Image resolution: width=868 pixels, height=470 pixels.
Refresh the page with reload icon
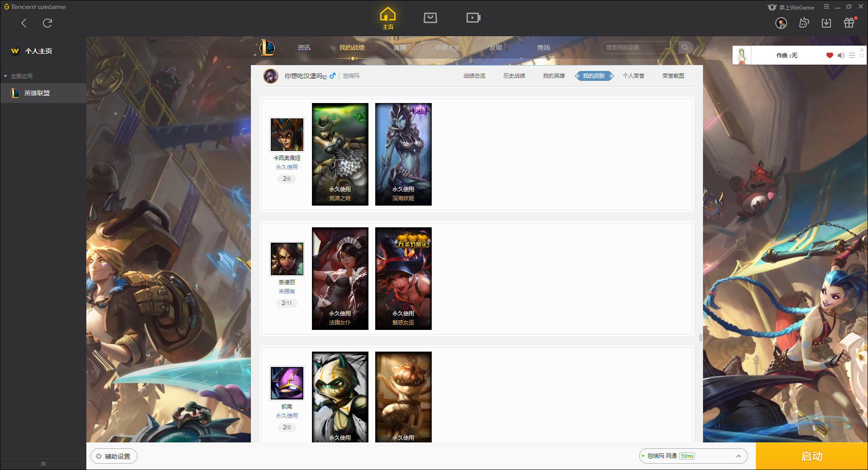coord(47,23)
